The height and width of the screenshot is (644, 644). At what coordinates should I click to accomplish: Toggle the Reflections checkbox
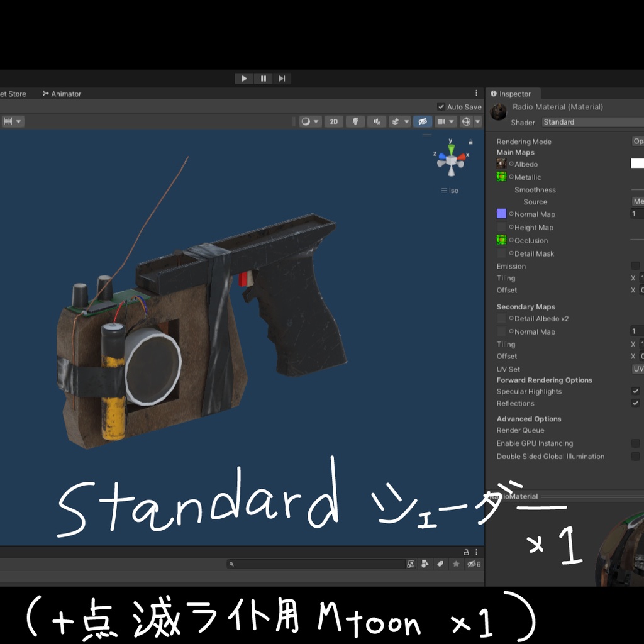click(x=635, y=403)
